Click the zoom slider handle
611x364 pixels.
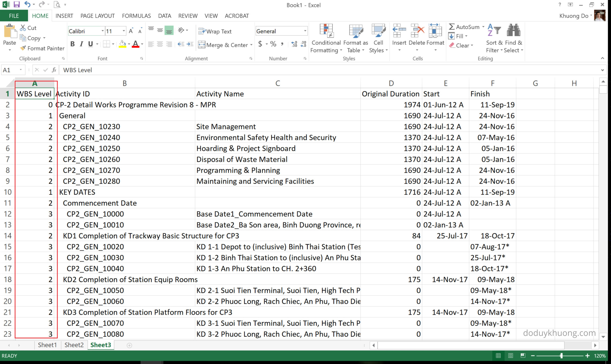point(561,356)
